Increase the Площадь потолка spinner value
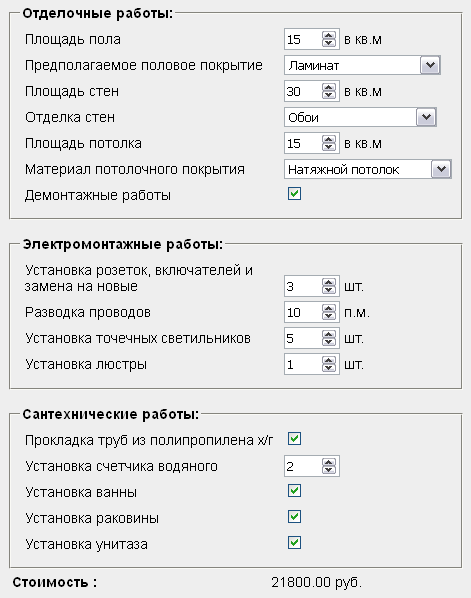The height and width of the screenshot is (598, 471). [x=329, y=139]
